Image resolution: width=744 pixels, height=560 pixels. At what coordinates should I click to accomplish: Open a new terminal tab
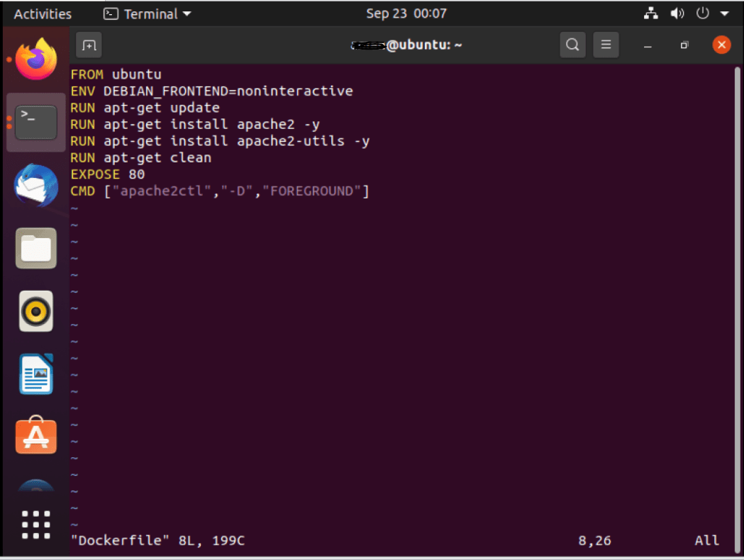[88, 44]
